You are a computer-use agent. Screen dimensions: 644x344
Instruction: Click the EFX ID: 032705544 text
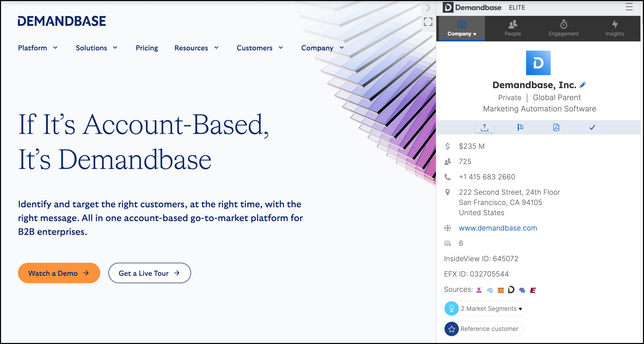click(476, 274)
